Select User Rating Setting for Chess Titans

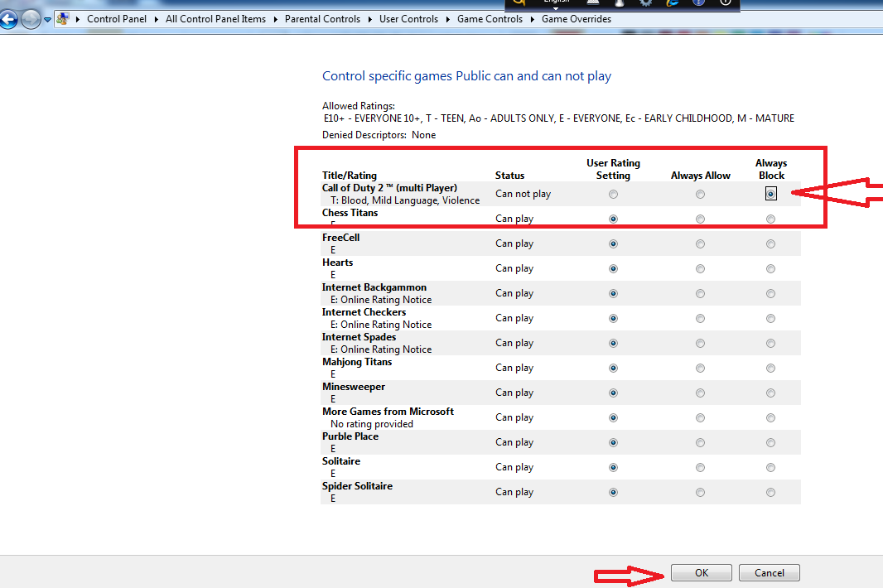(x=613, y=219)
